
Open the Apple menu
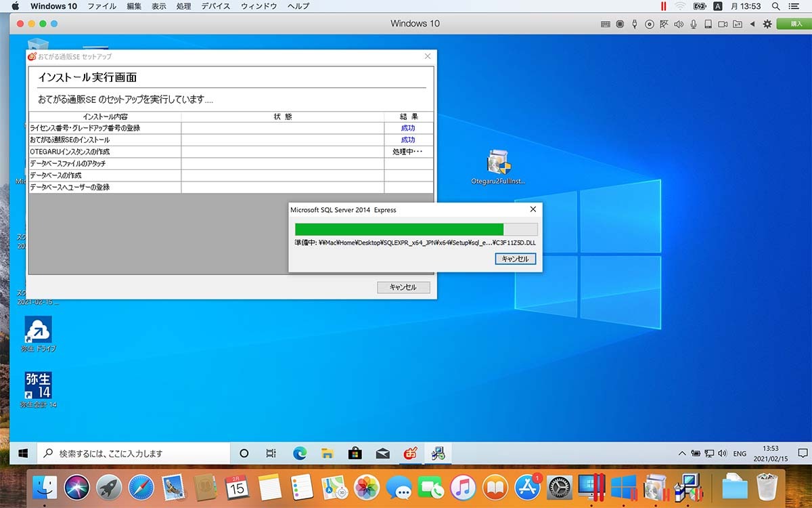point(16,6)
